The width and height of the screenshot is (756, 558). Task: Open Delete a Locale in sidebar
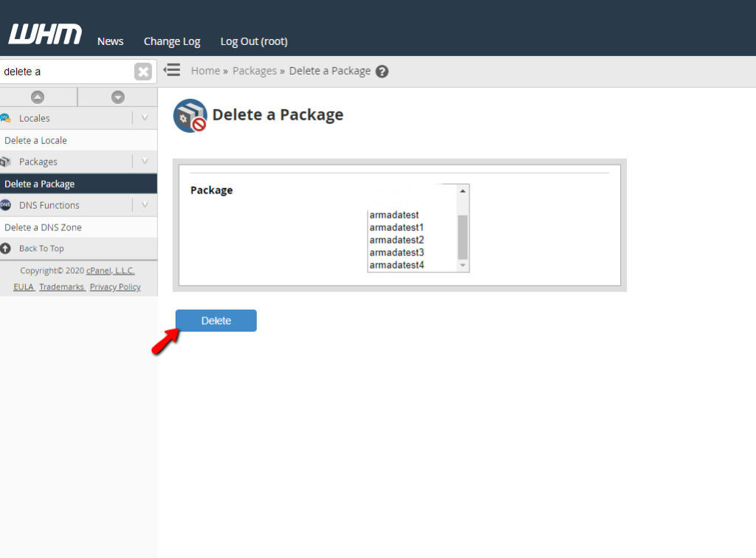click(78, 140)
